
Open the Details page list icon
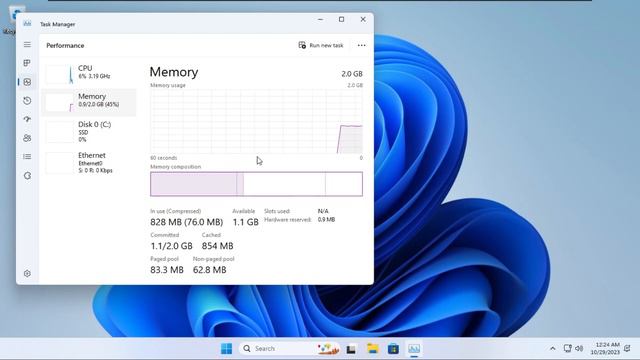(27, 156)
